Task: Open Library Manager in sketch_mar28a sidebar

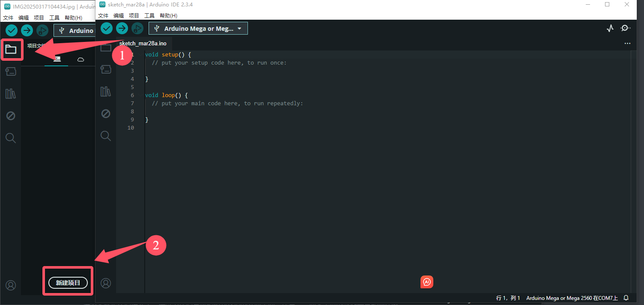Action: tap(106, 91)
